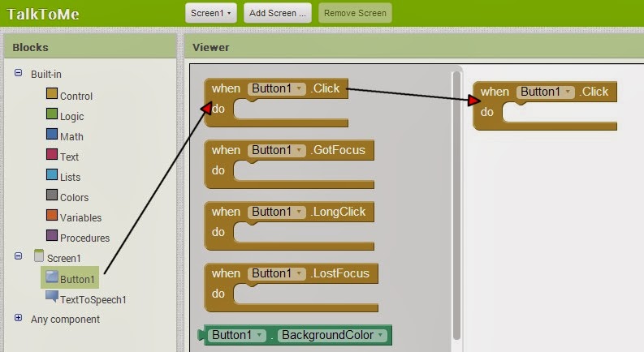Select Screen1 label in blocks tree
644x352 pixels.
(x=63, y=258)
